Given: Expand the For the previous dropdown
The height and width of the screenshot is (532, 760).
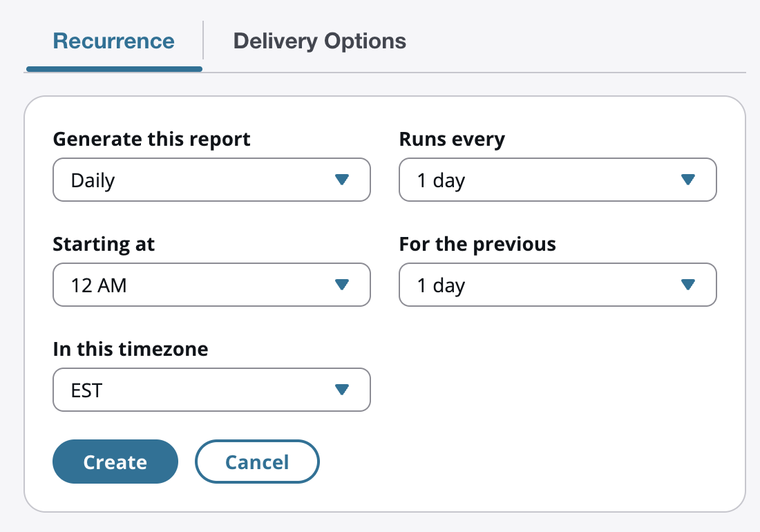Looking at the screenshot, I should pos(558,285).
